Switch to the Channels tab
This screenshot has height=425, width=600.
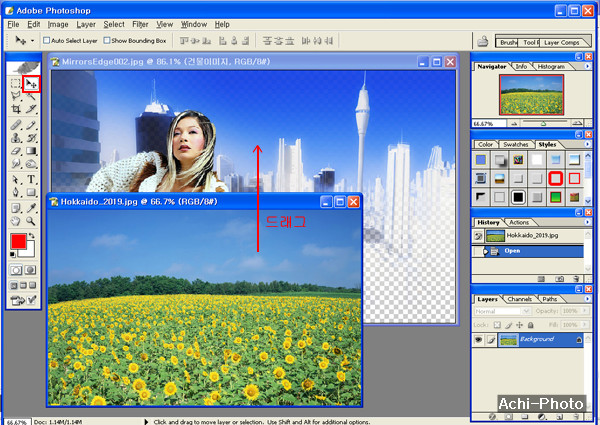click(x=520, y=299)
